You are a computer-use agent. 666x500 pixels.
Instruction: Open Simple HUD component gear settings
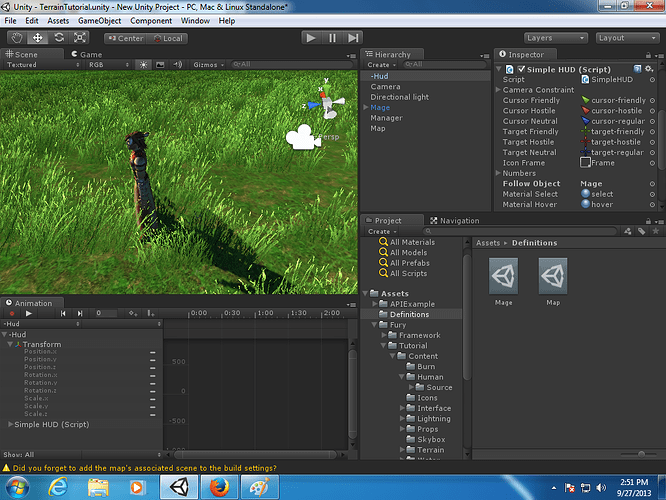point(649,69)
